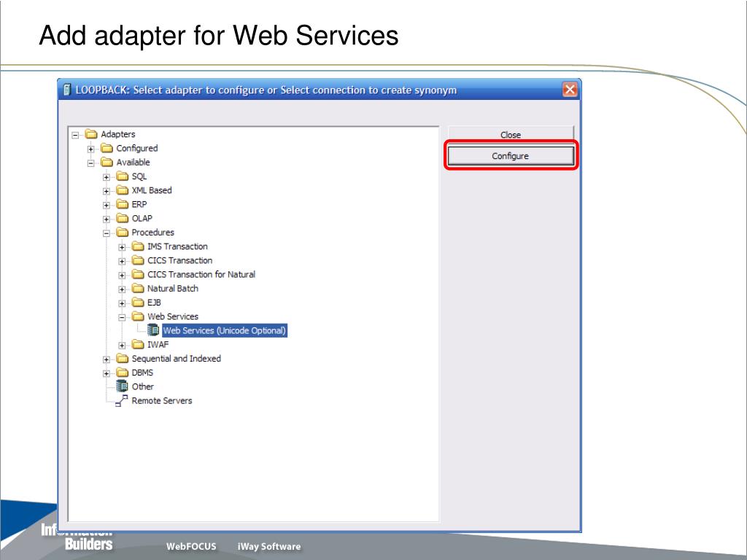Select Web Services (Unicode Optional) label
The image size is (747, 560).
225,330
